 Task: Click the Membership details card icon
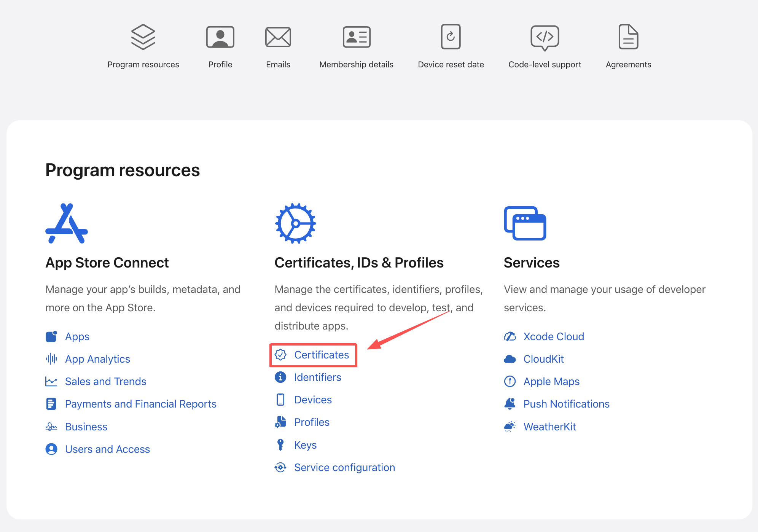356,36
